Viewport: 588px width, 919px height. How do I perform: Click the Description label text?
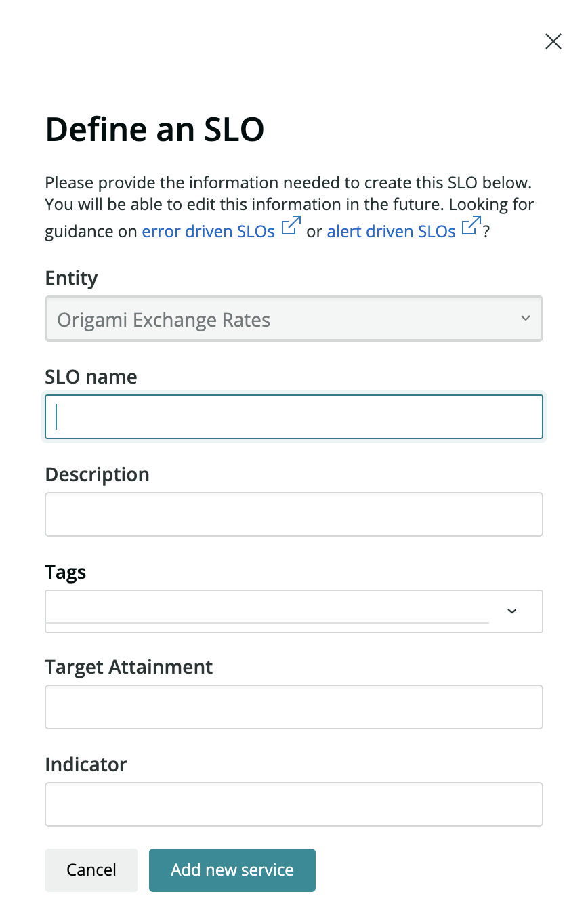[x=97, y=474]
